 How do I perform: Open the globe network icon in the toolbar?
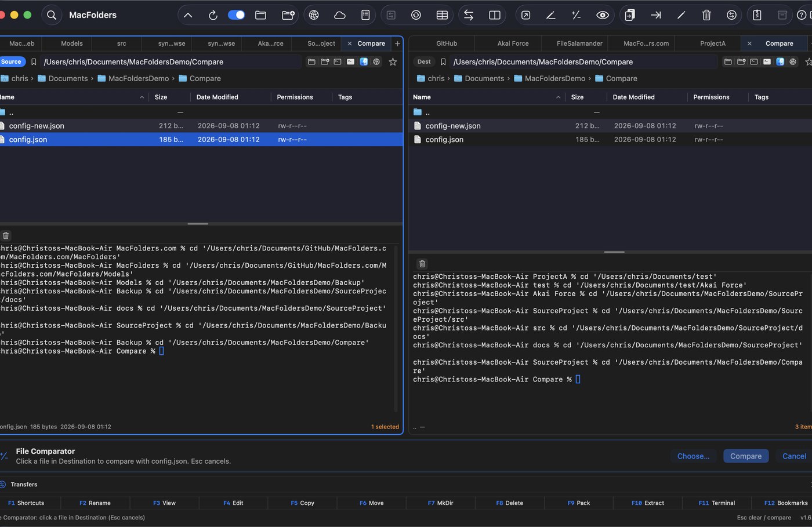point(314,15)
